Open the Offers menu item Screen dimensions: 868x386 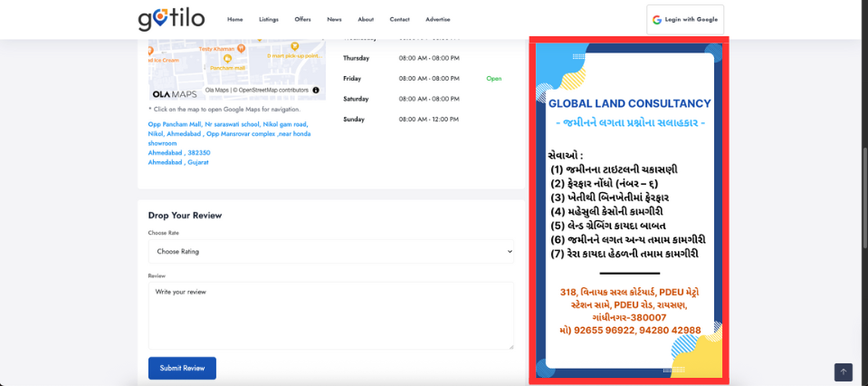[x=303, y=19]
